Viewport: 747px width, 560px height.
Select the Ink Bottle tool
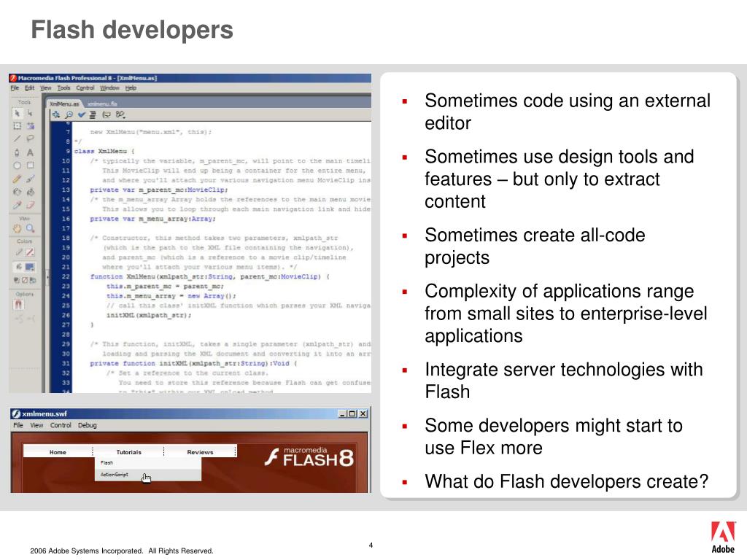pyautogui.click(x=18, y=192)
